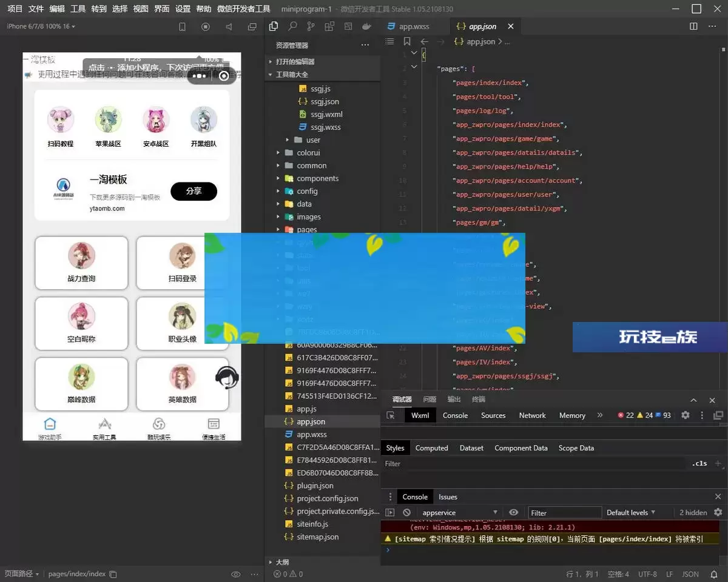
Task: Detach simulator window using the overlapping-windows icon
Action: coord(252,27)
